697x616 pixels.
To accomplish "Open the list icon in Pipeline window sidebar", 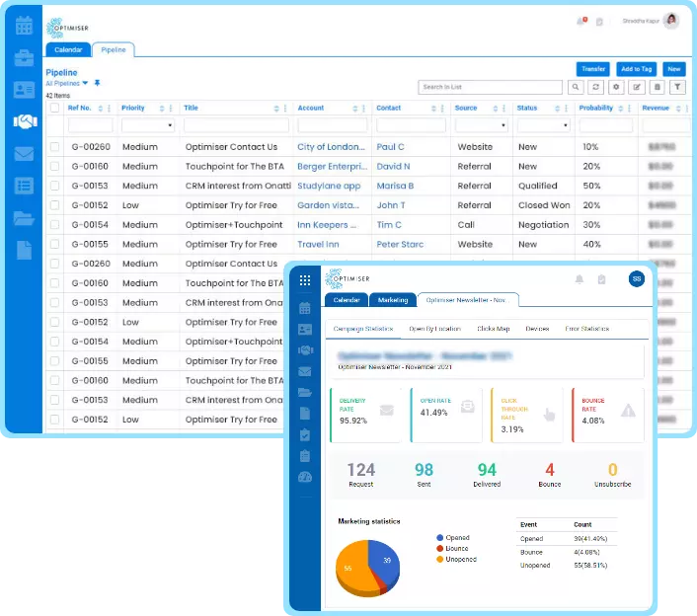I will 24,186.
